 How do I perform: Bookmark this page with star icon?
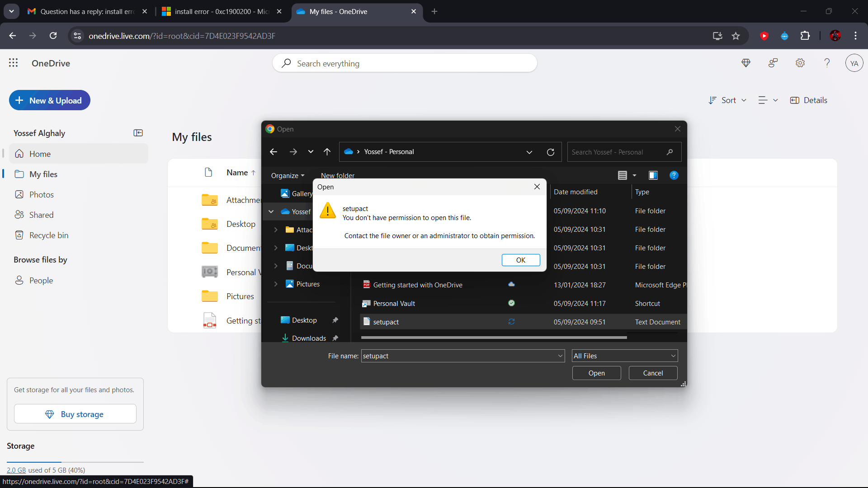736,36
